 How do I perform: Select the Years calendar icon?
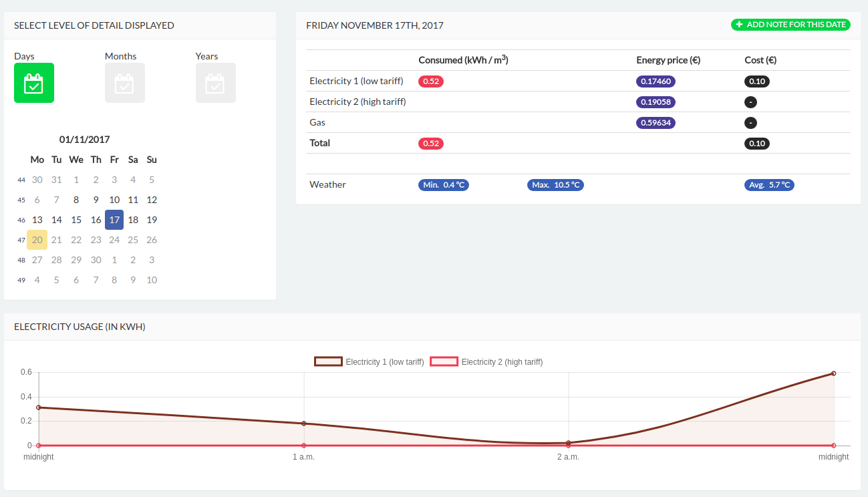216,83
